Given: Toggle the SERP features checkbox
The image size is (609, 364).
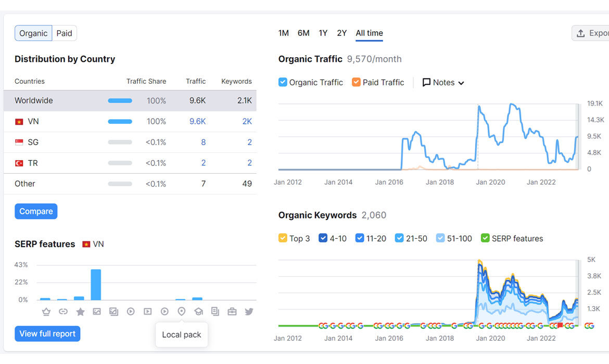Looking at the screenshot, I should tap(485, 238).
